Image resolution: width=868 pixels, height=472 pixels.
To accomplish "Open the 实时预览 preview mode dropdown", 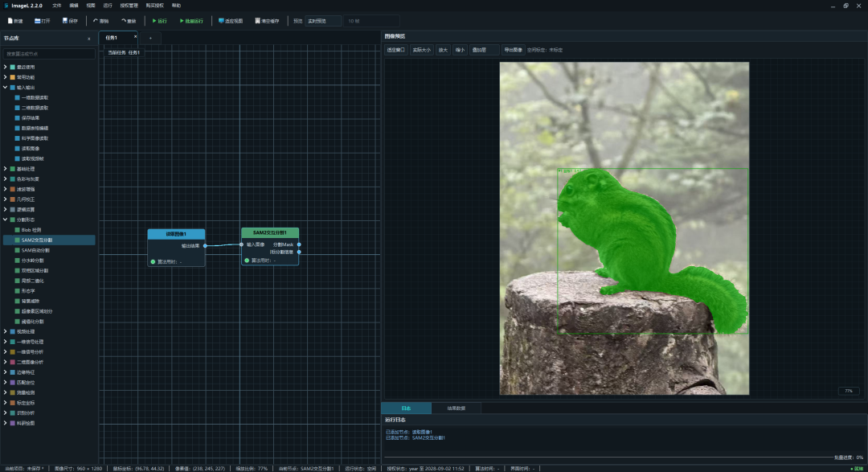I will click(x=323, y=21).
